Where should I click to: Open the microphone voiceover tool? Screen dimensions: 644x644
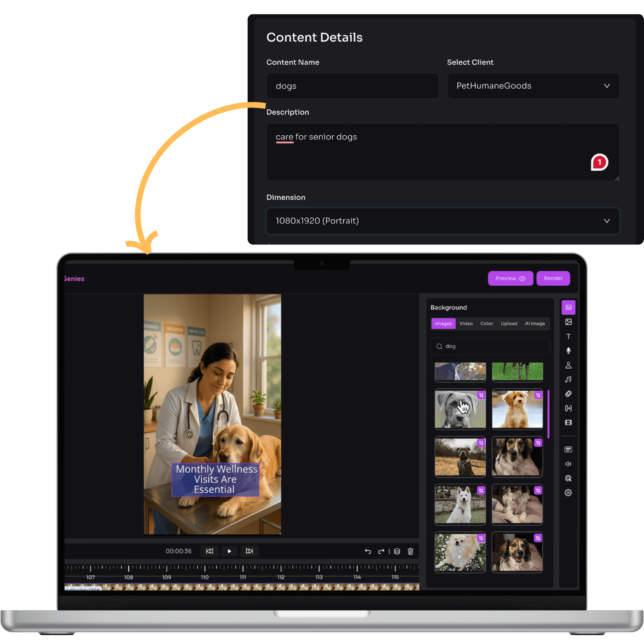click(568, 351)
